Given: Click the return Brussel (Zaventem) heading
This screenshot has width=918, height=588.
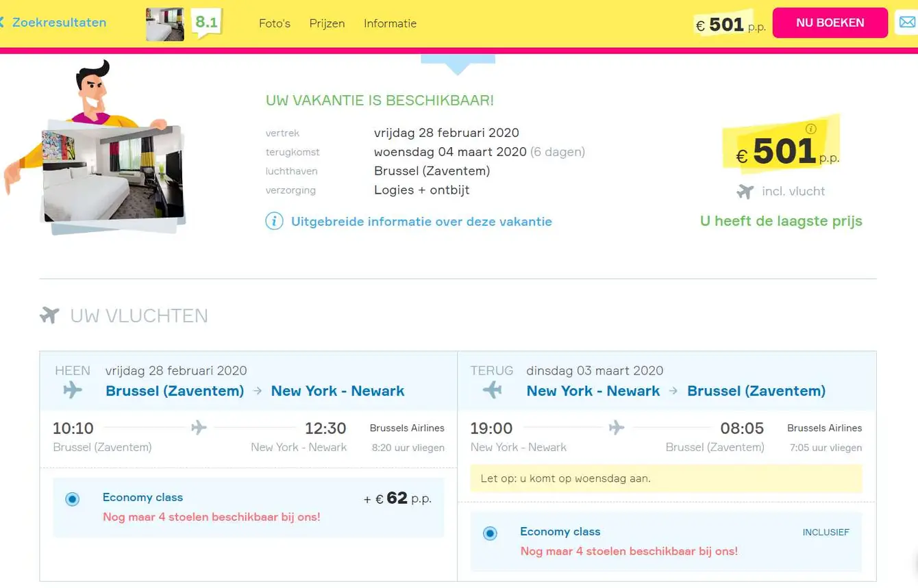Looking at the screenshot, I should click(x=756, y=391).
